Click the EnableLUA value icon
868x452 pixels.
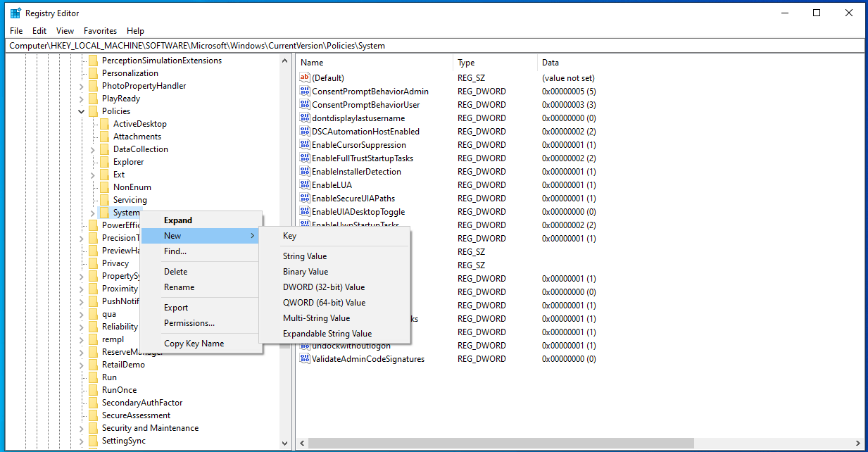click(305, 184)
